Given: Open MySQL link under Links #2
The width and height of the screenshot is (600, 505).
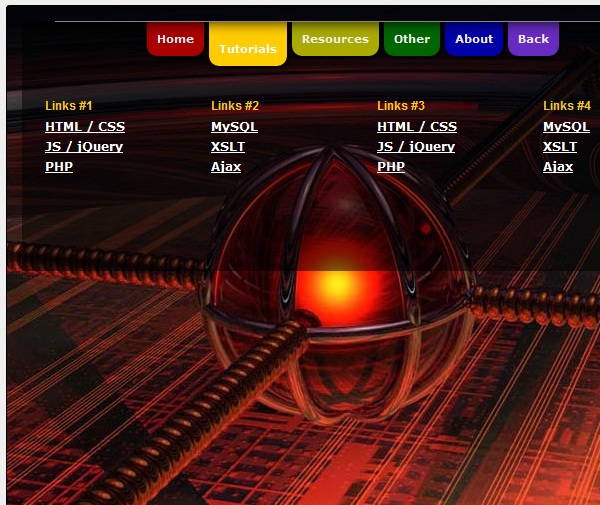Looking at the screenshot, I should tap(234, 127).
